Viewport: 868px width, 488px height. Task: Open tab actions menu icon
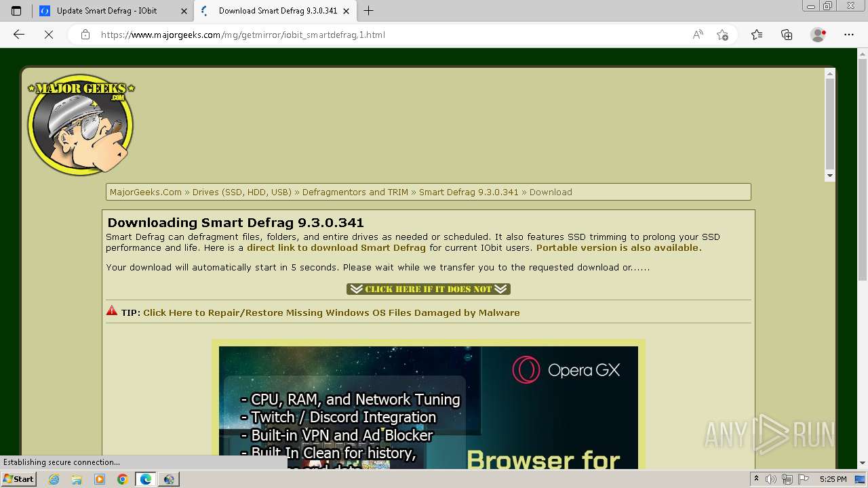[16, 11]
